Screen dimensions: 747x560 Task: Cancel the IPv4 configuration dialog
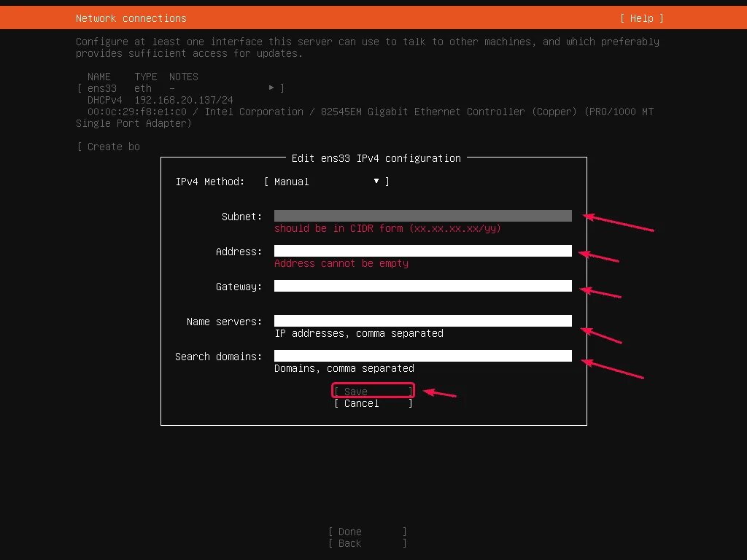(373, 403)
